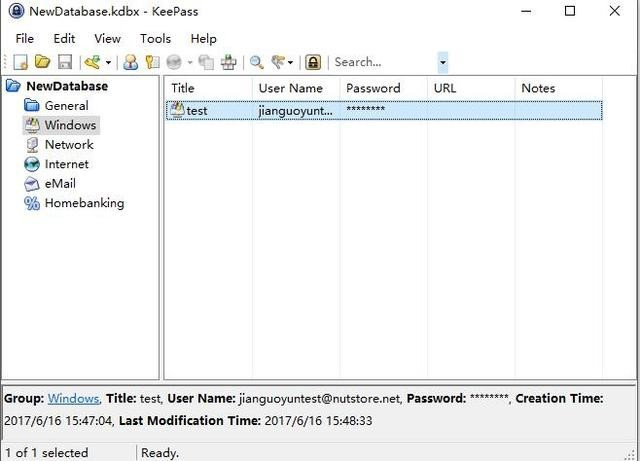640x461 pixels.
Task: Copy user name with the person icon
Action: (x=131, y=62)
